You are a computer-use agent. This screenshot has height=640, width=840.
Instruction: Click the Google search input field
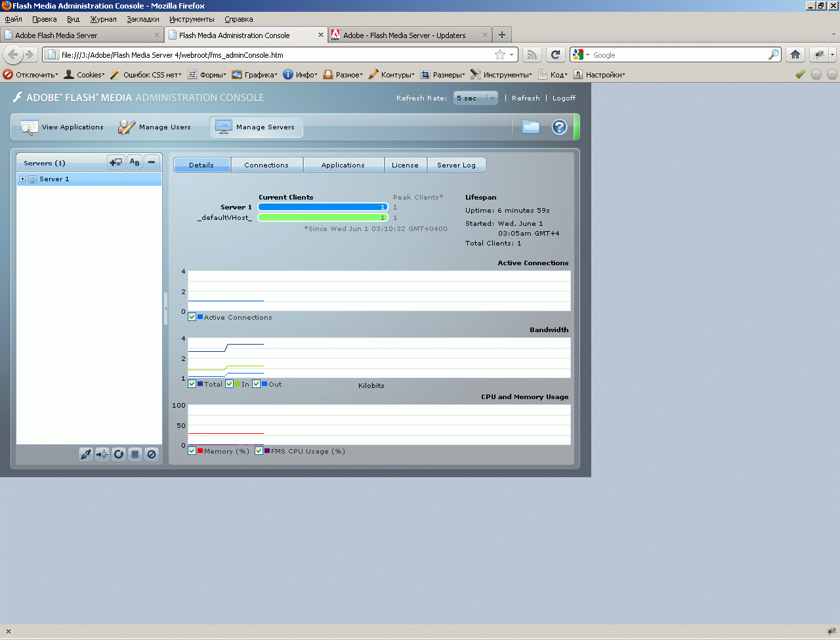(679, 54)
